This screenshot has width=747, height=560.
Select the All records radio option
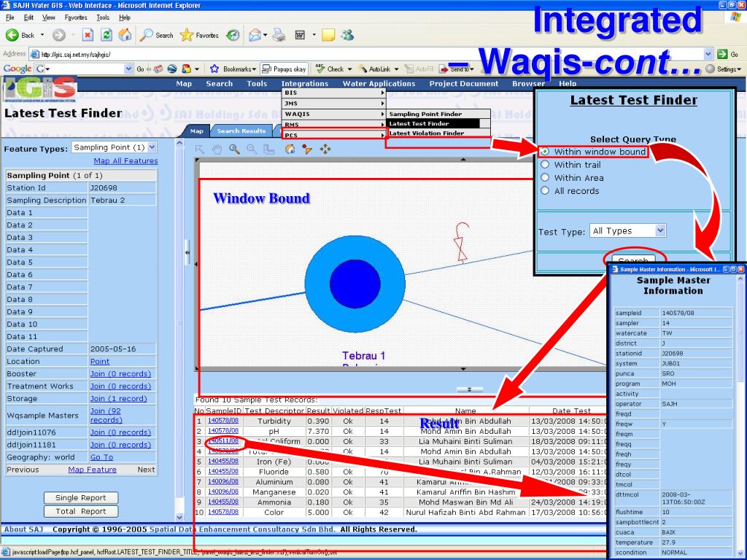(x=545, y=190)
